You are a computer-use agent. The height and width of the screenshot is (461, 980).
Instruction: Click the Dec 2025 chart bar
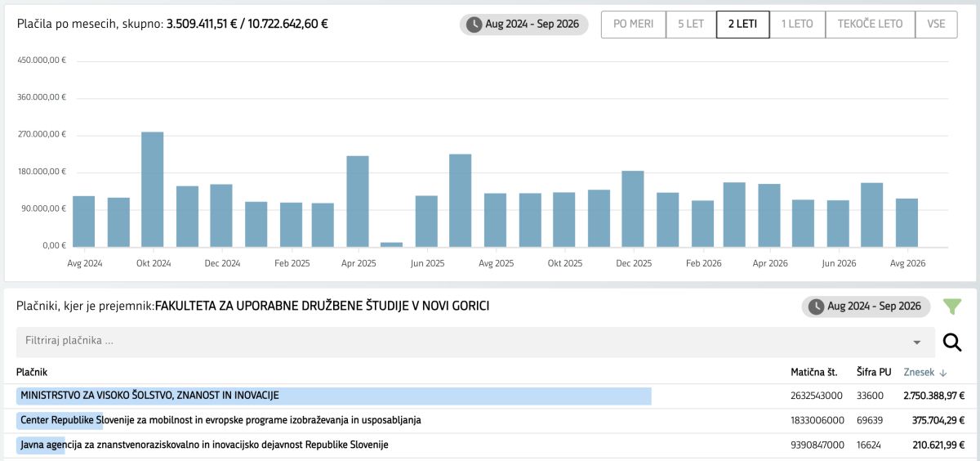coord(633,208)
